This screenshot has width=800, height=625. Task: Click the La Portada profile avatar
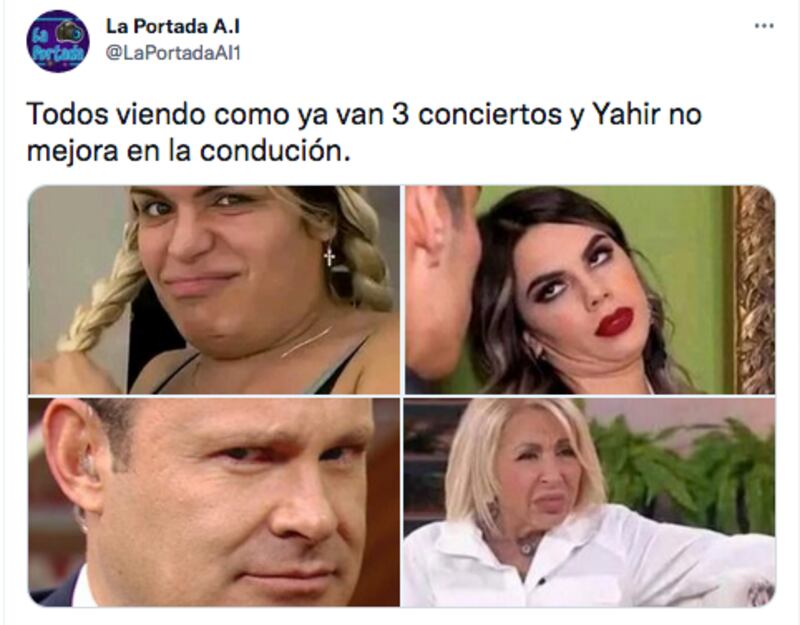point(58,41)
